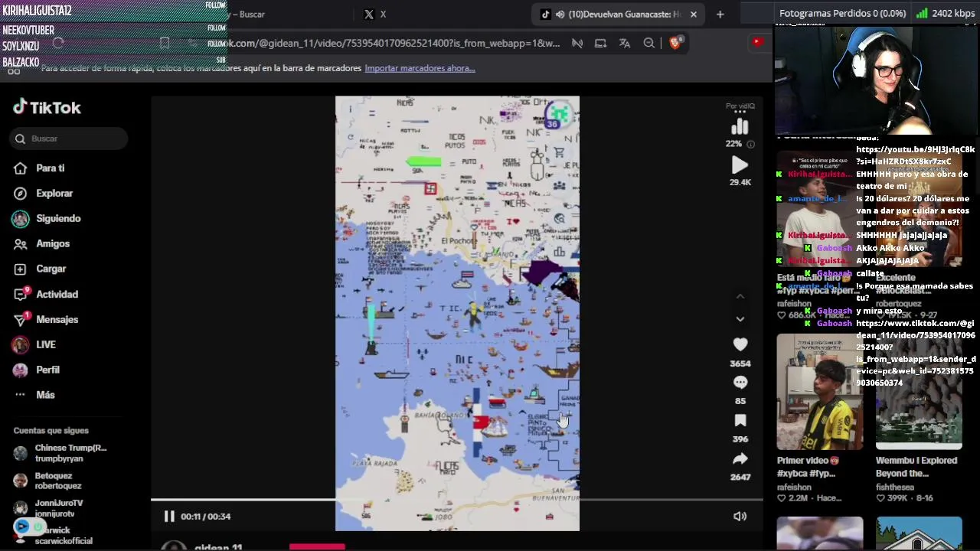
Task: Click the red YouTube extension icon
Action: (757, 42)
